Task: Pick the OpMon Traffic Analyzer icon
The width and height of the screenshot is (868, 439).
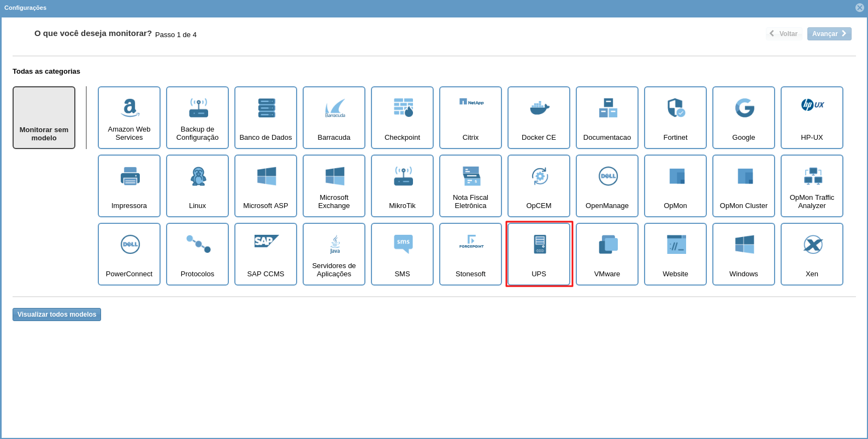Action: point(813,176)
